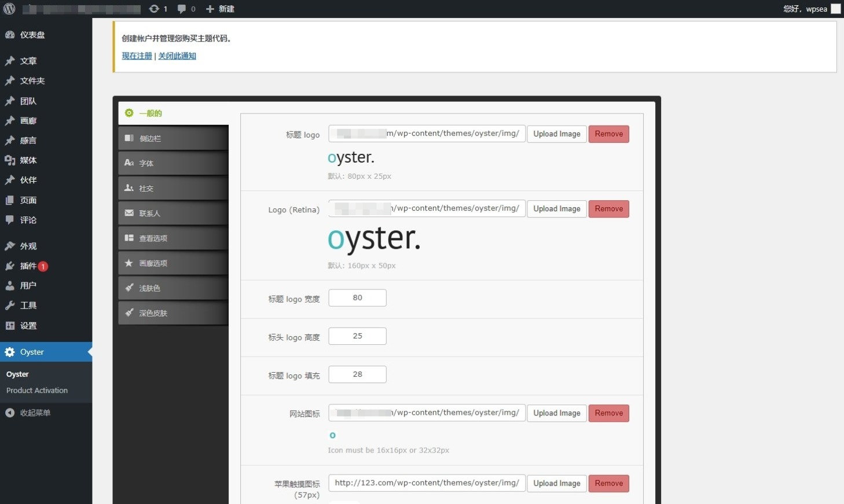Click the user avatar in admin bar
The image size is (844, 504).
coord(835,9)
